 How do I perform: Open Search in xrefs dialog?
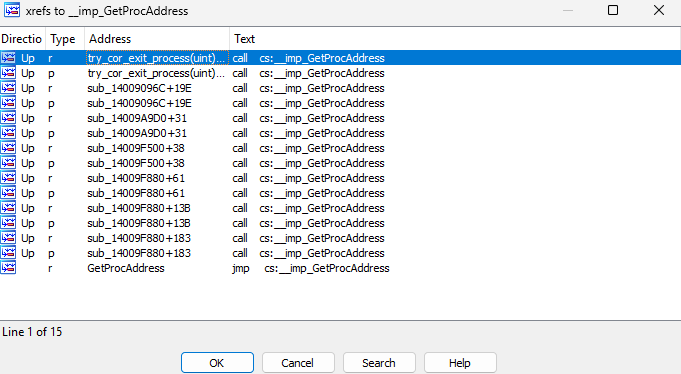click(379, 363)
